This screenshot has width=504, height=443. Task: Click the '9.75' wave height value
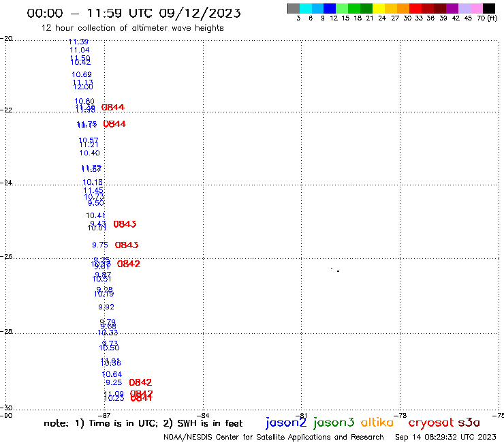click(100, 245)
